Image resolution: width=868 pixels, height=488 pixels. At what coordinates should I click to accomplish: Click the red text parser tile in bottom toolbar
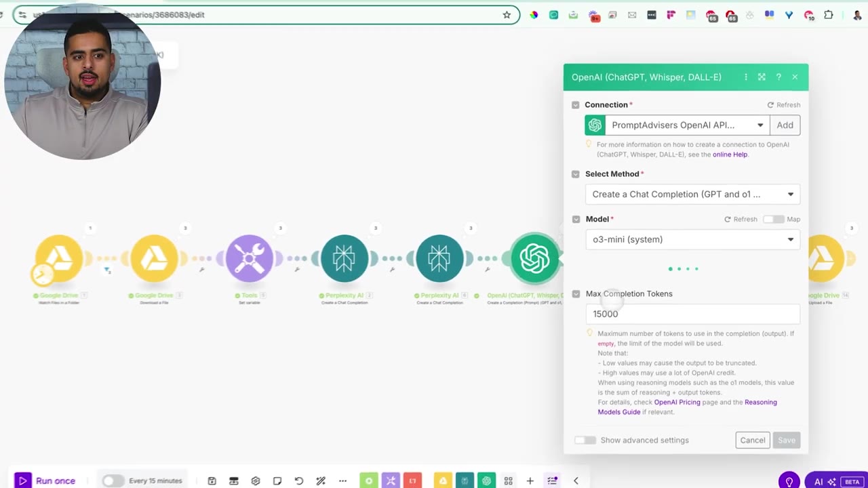(x=412, y=481)
